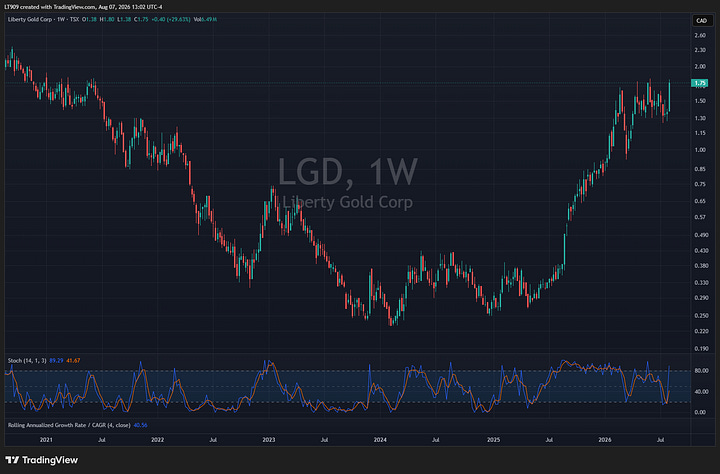Viewport: 720px width, 474px height.
Task: Click the CAGR value 40.56
Action: (140, 425)
